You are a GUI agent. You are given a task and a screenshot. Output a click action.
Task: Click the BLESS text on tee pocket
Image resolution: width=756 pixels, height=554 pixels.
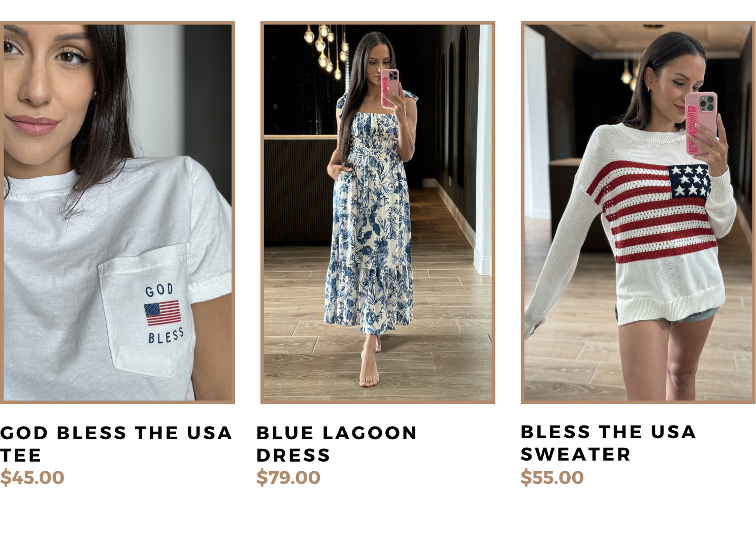pyautogui.click(x=166, y=336)
